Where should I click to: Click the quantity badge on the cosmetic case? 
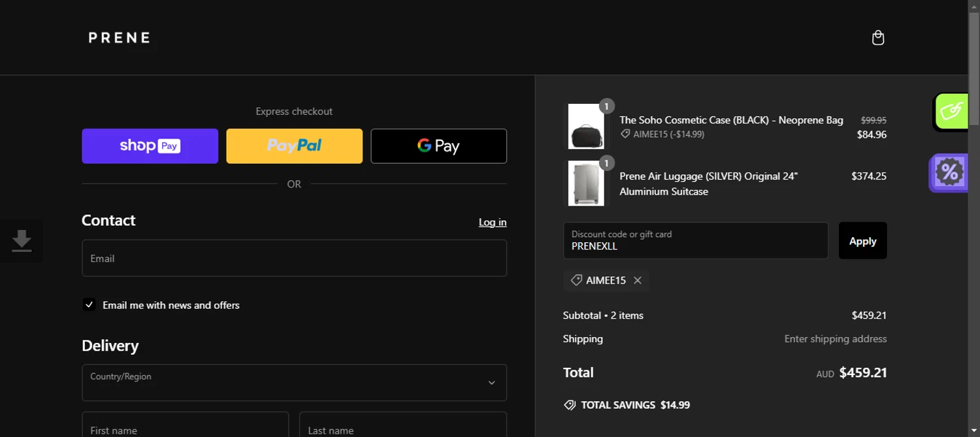(x=606, y=106)
